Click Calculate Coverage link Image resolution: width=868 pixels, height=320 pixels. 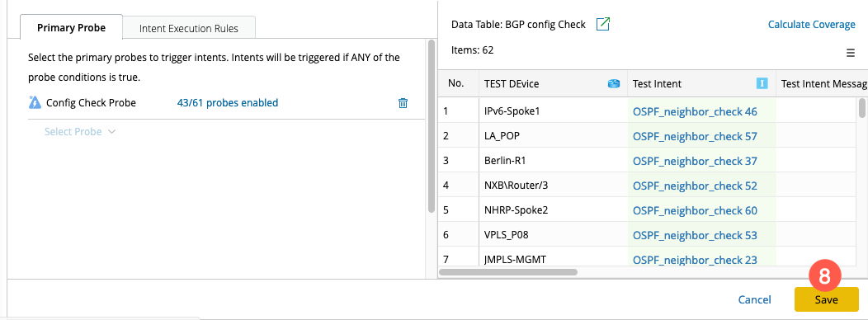pyautogui.click(x=812, y=25)
